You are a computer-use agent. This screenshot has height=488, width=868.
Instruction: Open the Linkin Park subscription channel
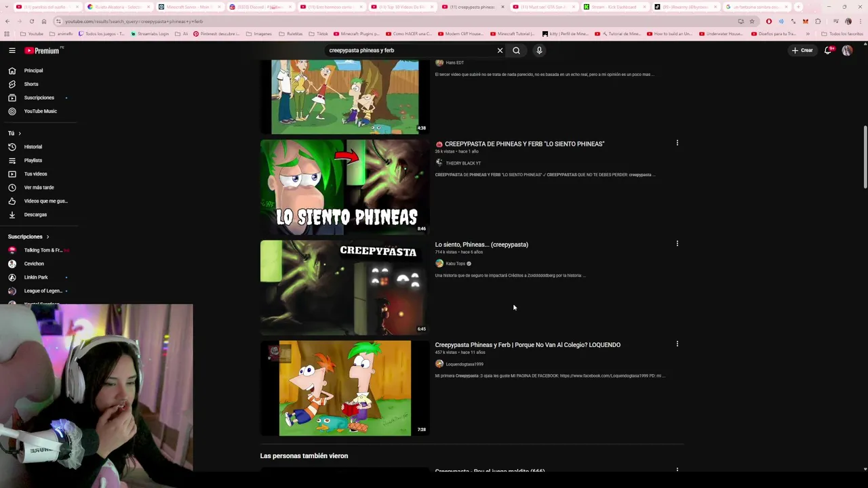(x=36, y=277)
